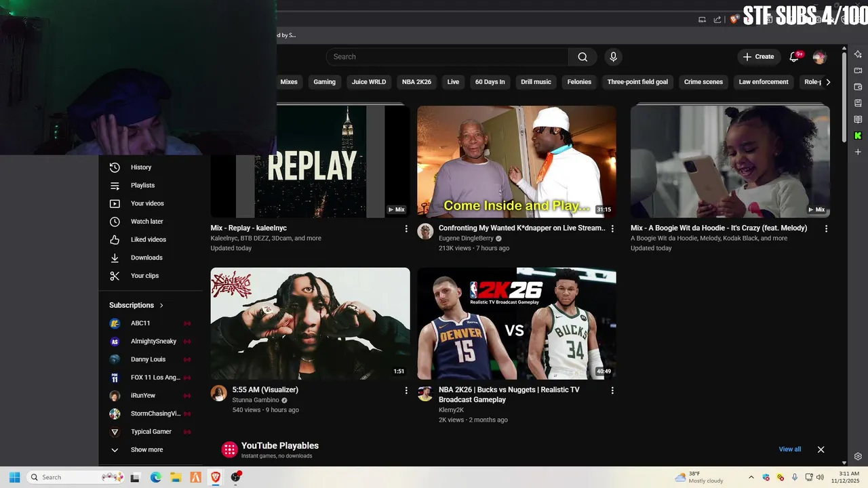Open Stunna Gambino channel avatar
The image size is (868, 488).
[218, 393]
